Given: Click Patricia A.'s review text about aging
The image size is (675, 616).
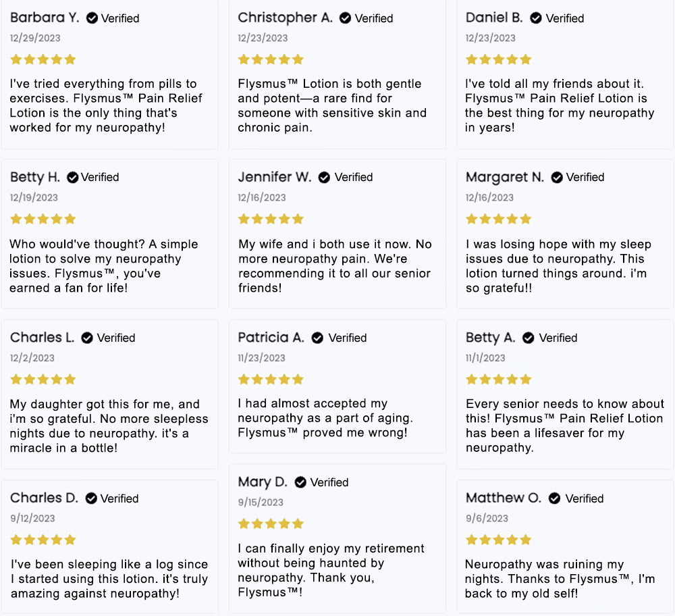Looking at the screenshot, I should point(325,418).
